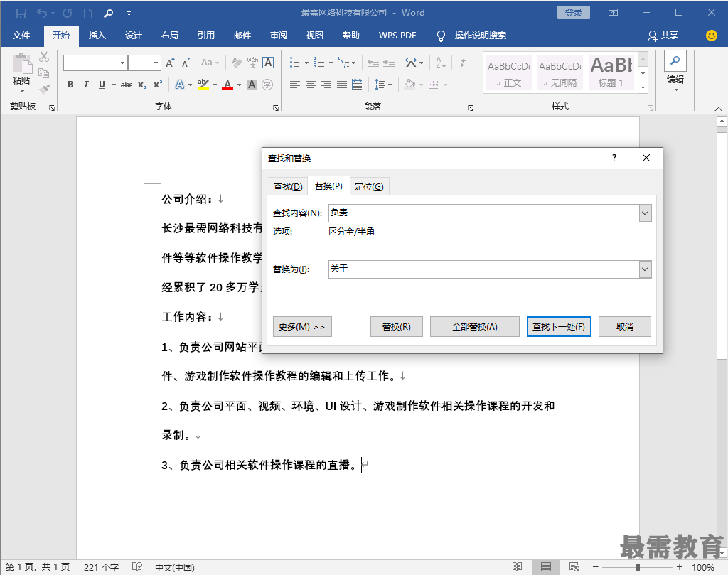Open the 查找内容 combo box dropdown arrow
The image size is (728, 575).
click(645, 213)
